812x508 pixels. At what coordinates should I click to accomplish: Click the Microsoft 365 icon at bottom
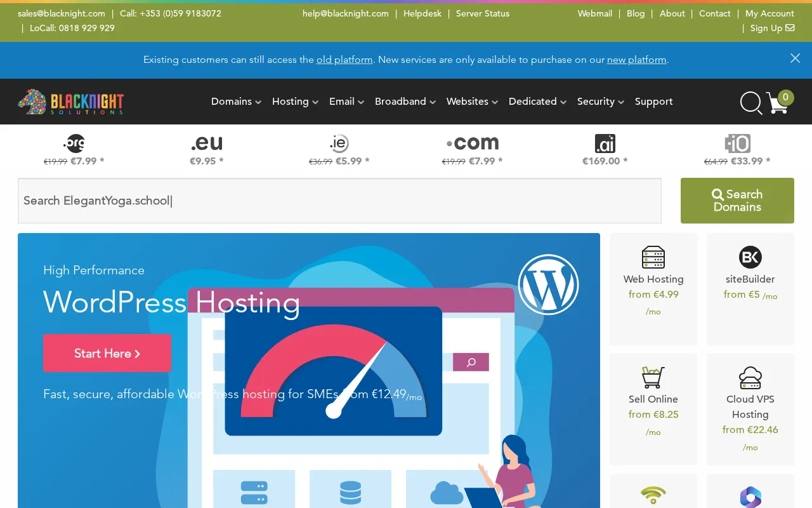pos(750,497)
